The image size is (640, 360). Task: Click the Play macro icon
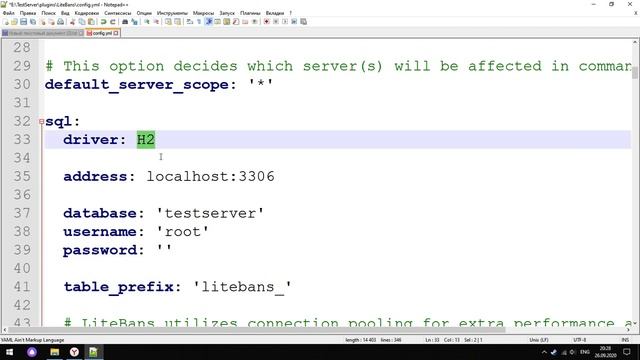click(x=284, y=22)
